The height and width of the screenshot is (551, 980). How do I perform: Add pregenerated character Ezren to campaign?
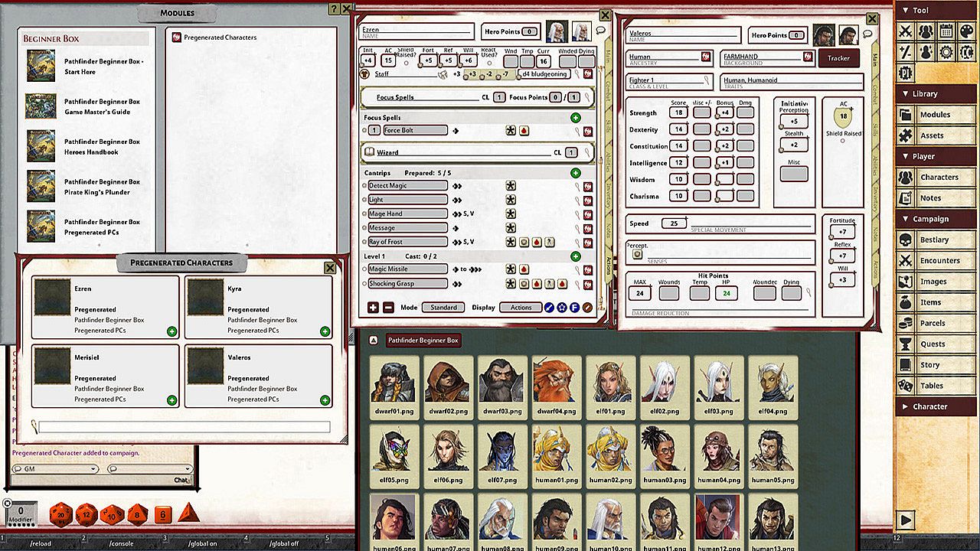point(171,331)
